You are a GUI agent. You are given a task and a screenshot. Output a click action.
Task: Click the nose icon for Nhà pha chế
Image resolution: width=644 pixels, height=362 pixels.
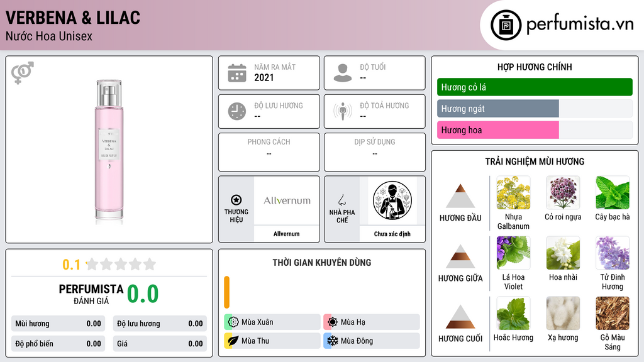point(341,200)
